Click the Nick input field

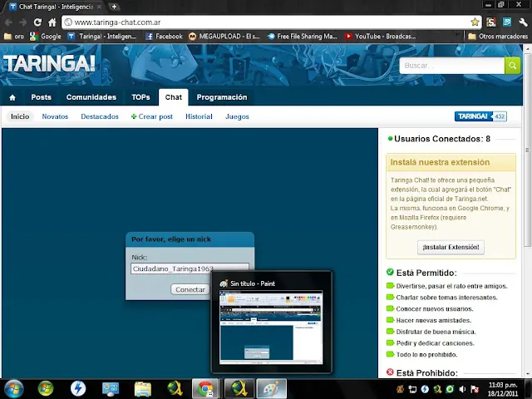tap(190, 268)
